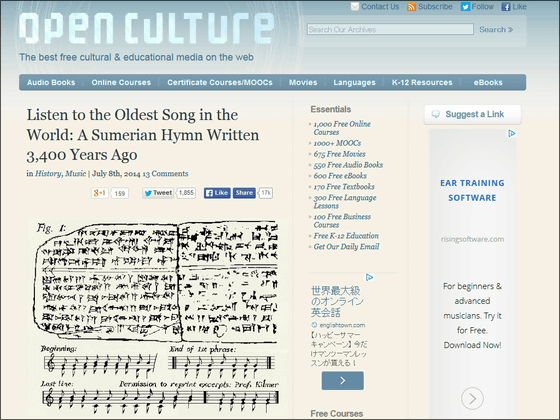
Task: Open the 170 Free Textbooks link
Action: pyautogui.click(x=344, y=187)
